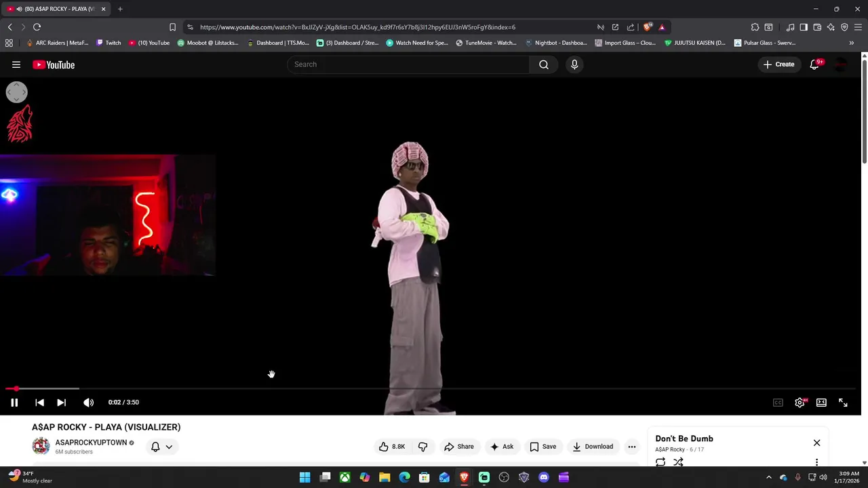
Task: Open the Twitch bookmark
Action: 108,43
